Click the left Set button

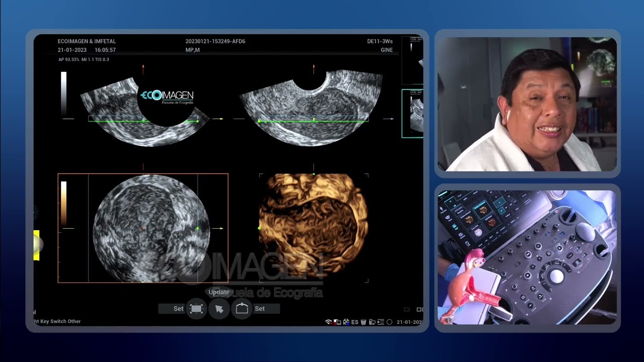tap(173, 309)
